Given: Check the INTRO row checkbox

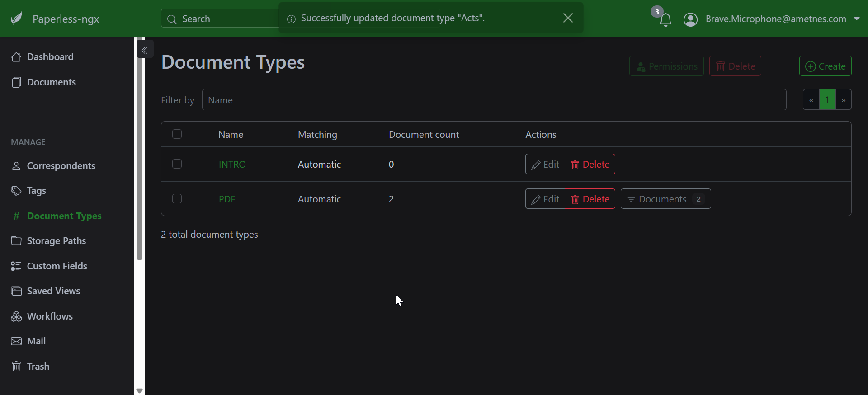Looking at the screenshot, I should point(177,164).
